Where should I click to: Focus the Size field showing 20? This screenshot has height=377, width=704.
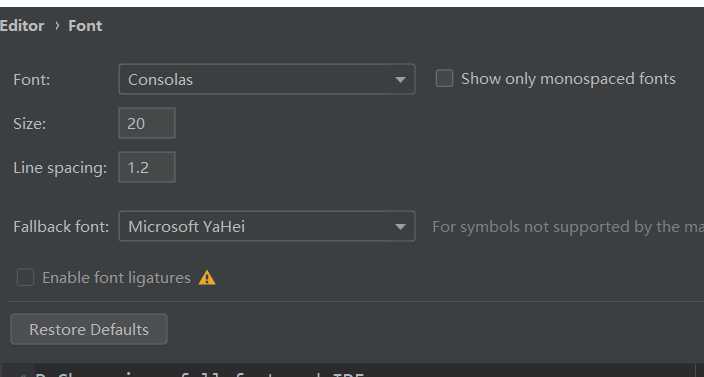point(147,123)
